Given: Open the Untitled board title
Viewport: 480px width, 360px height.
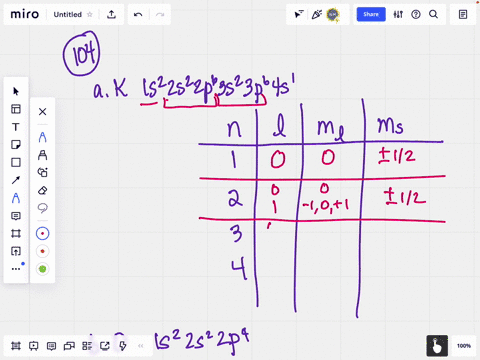Looking at the screenshot, I should point(67,15).
